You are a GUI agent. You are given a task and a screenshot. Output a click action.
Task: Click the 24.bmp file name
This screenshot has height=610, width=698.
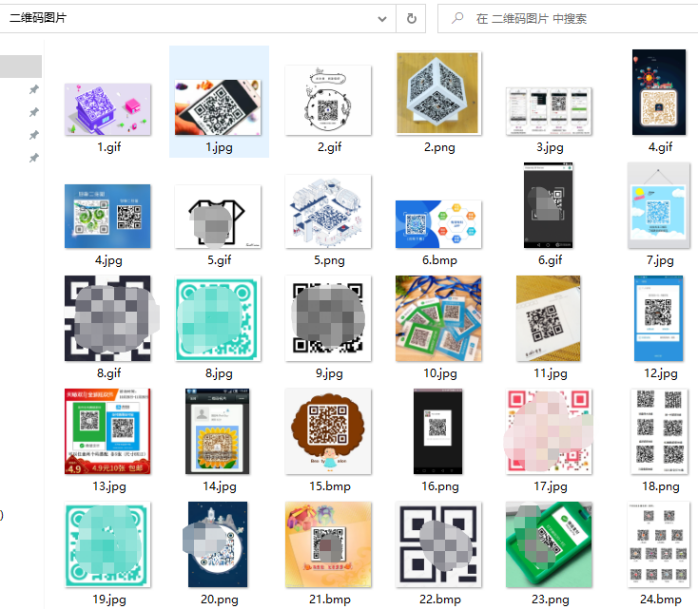(x=661, y=599)
